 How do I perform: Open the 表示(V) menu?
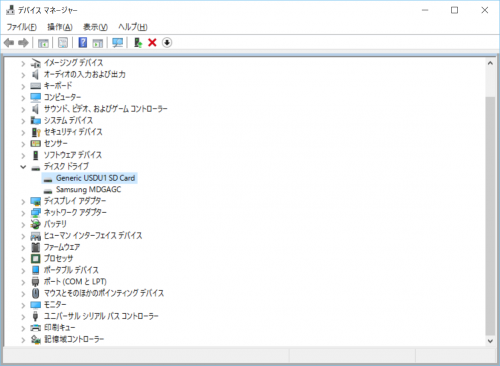point(95,27)
